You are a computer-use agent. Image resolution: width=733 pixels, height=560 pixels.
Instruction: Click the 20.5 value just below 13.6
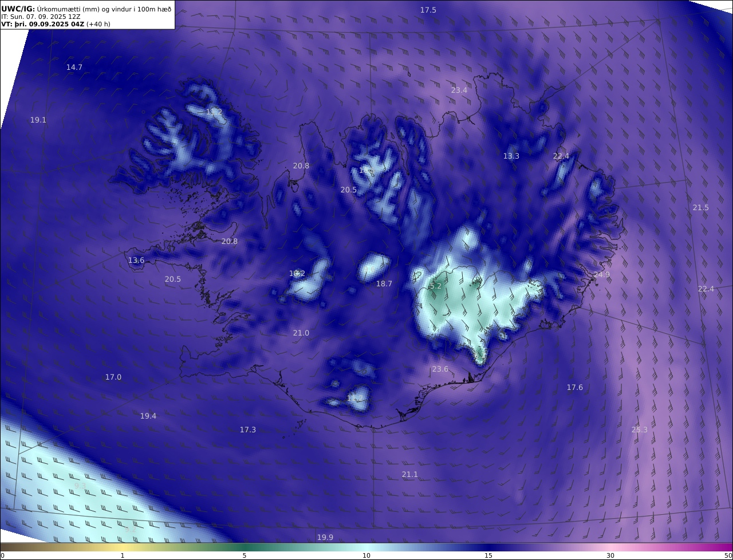coord(173,279)
